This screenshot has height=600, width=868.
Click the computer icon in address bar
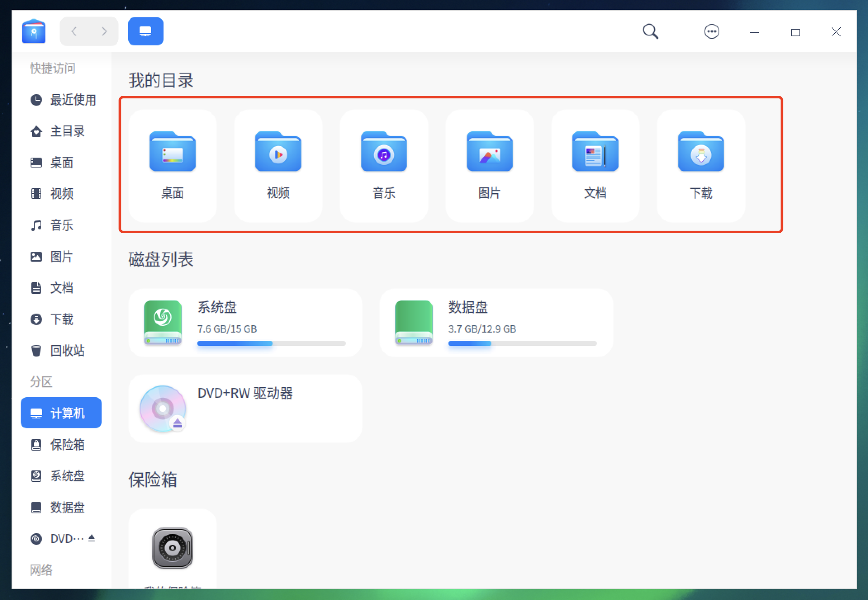pyautogui.click(x=145, y=31)
